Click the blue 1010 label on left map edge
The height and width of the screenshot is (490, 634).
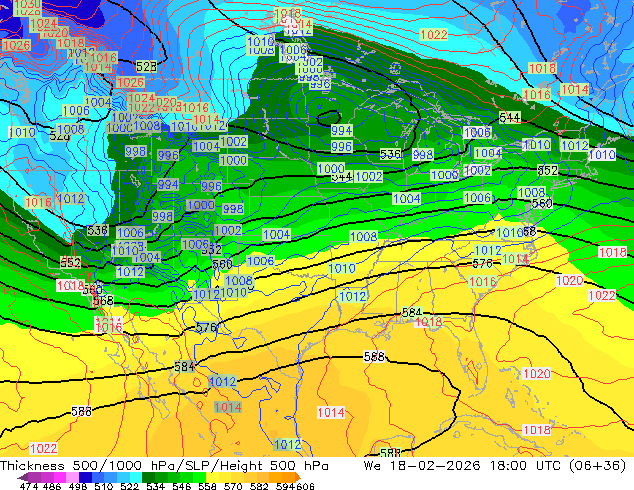click(22, 132)
